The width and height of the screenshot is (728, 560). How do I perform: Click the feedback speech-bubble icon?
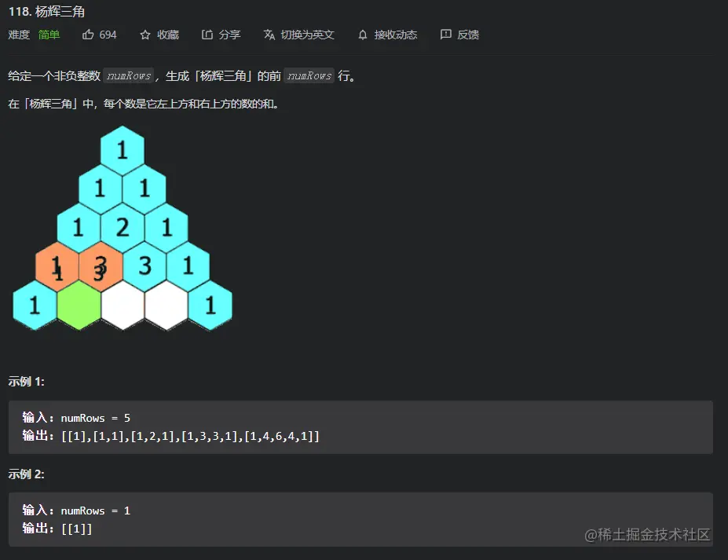444,35
